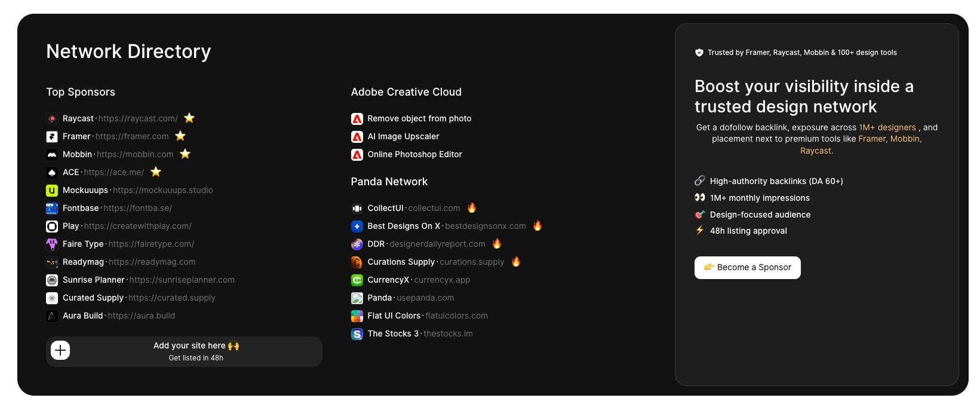Screen dimensions: 980x407
Task: Click the green Mockuuups logo icon
Action: pyautogui.click(x=52, y=190)
